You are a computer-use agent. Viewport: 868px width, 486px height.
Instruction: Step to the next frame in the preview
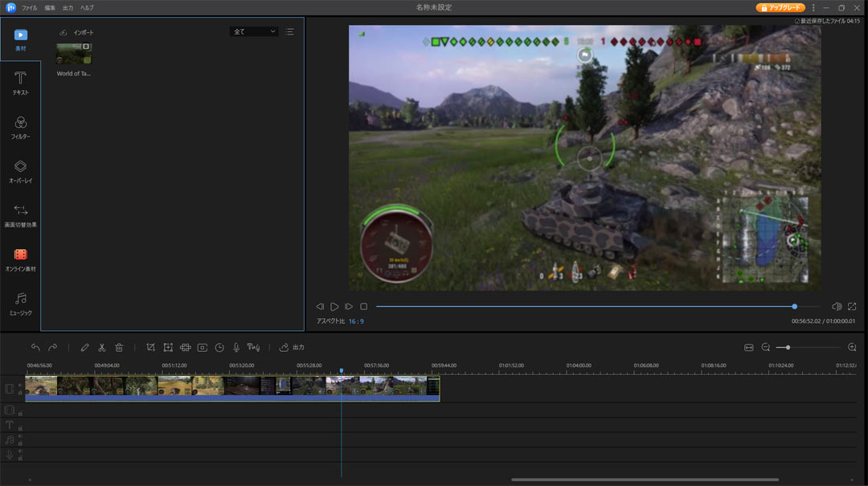pyautogui.click(x=349, y=306)
